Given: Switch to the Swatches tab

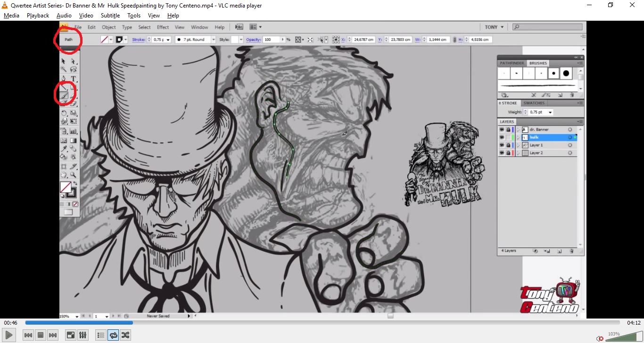Looking at the screenshot, I should 534,103.
